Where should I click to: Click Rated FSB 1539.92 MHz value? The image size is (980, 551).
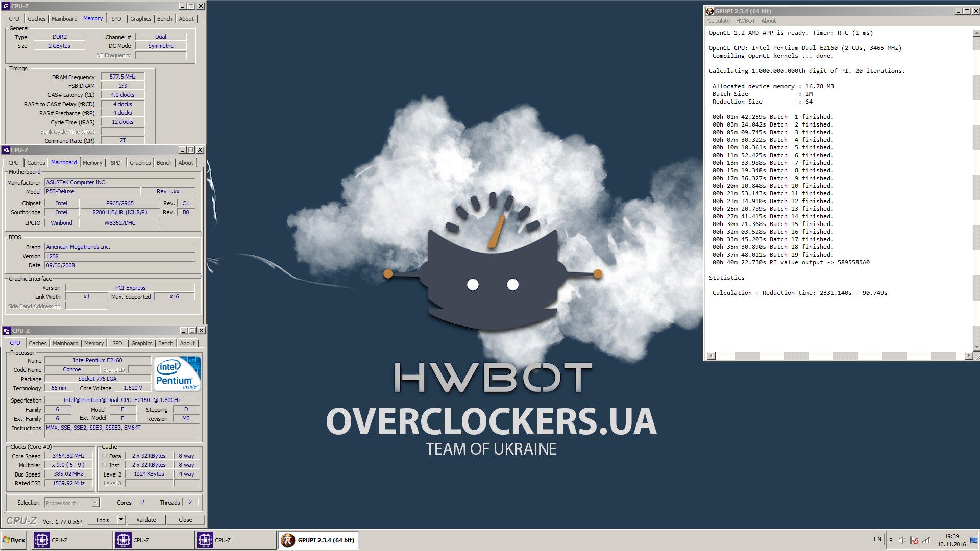coord(68,483)
